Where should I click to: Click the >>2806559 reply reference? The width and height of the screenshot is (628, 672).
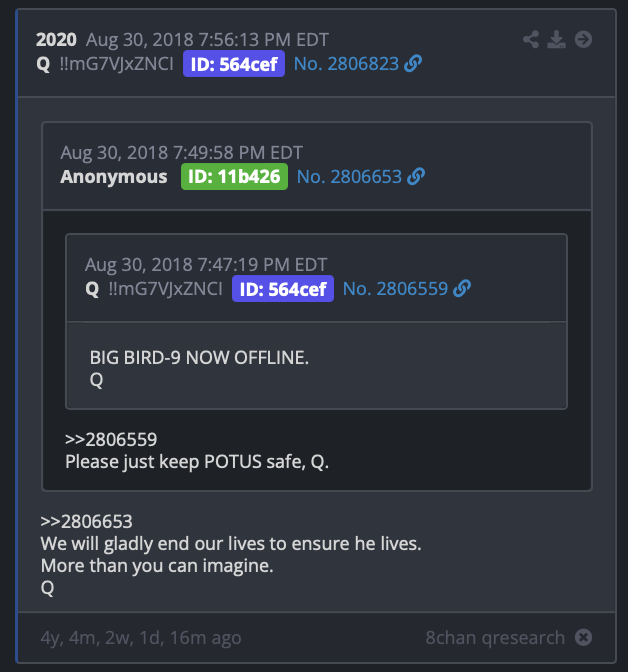click(111, 439)
